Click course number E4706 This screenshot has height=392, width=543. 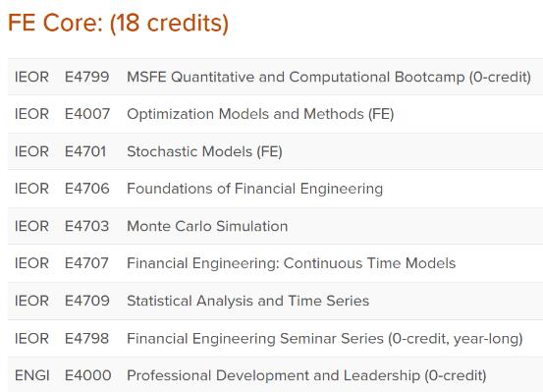87,189
